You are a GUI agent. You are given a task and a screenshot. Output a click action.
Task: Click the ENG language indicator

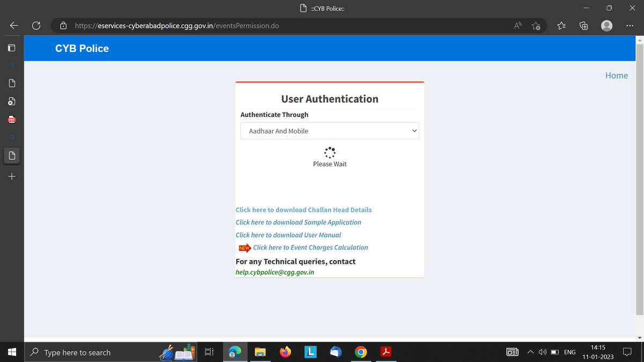tap(570, 352)
